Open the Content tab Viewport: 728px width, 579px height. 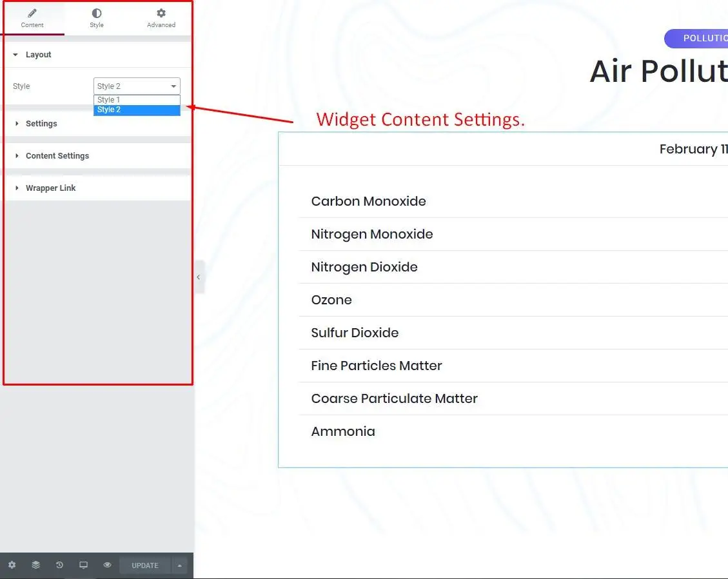click(32, 18)
